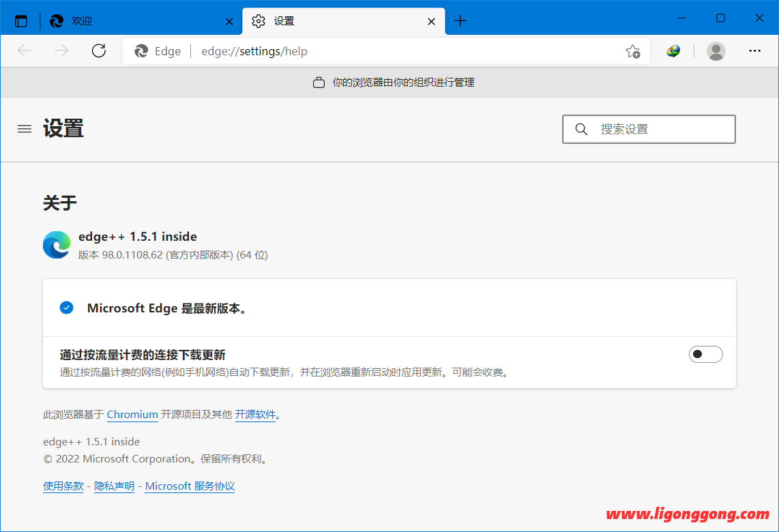Click Microsoft Edge 是最新版本 status text
The image size is (779, 532).
coord(167,308)
